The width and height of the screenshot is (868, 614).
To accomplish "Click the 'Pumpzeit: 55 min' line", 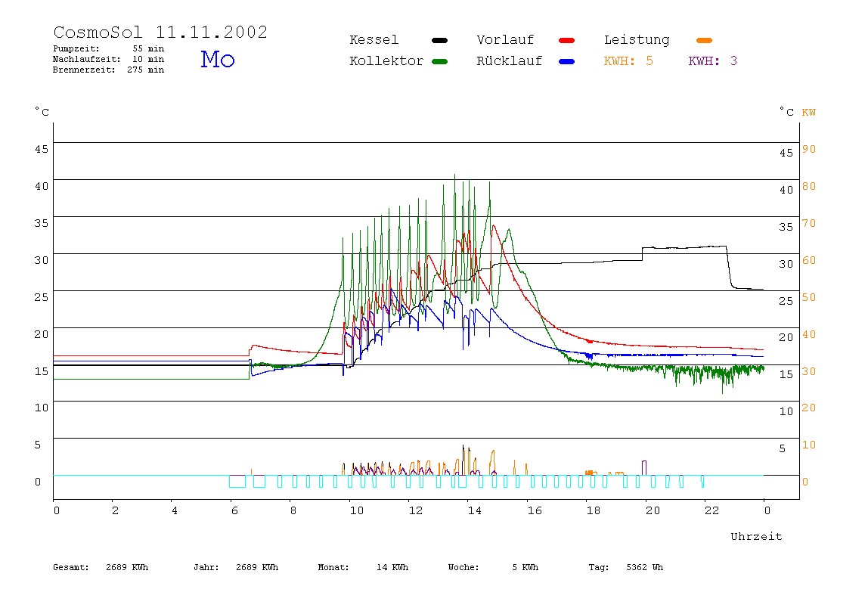I will click(109, 48).
